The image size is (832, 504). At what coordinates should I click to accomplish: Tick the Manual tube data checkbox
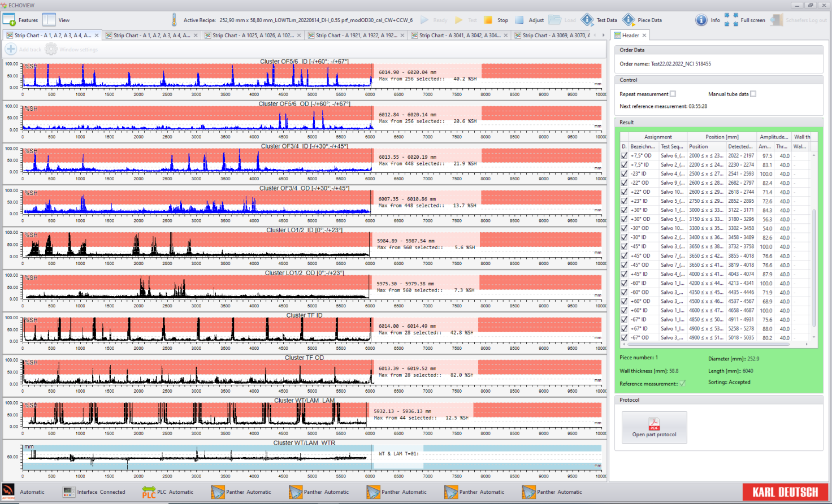pyautogui.click(x=753, y=94)
